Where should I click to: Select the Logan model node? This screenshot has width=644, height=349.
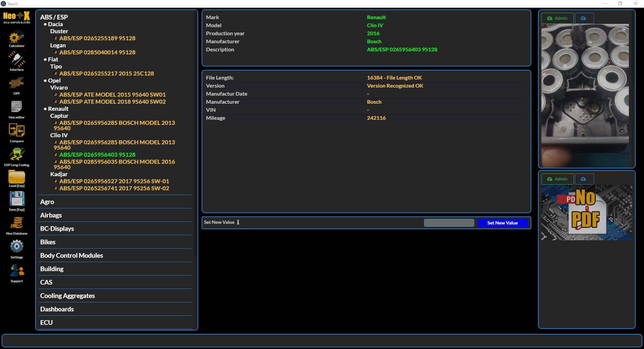(58, 45)
